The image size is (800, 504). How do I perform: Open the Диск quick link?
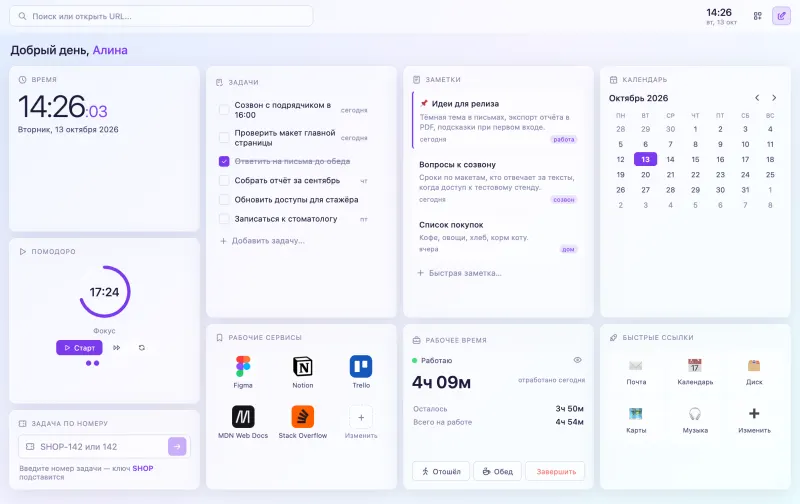point(754,371)
